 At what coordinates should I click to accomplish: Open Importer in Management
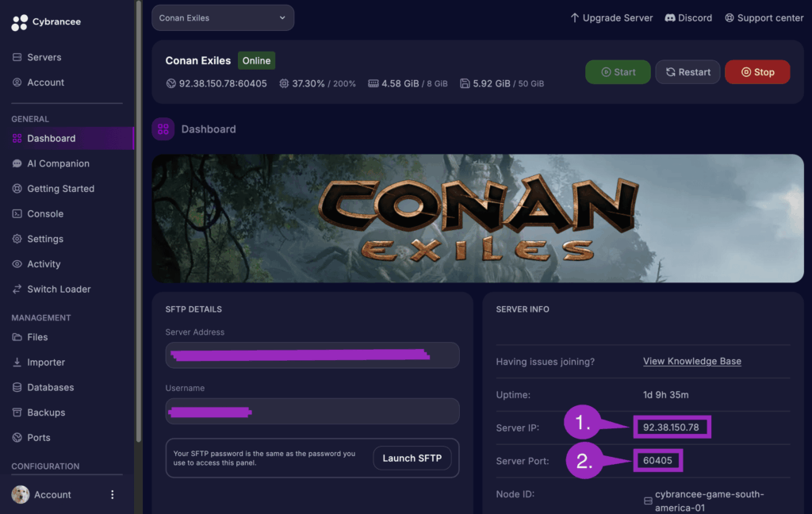pyautogui.click(x=46, y=362)
